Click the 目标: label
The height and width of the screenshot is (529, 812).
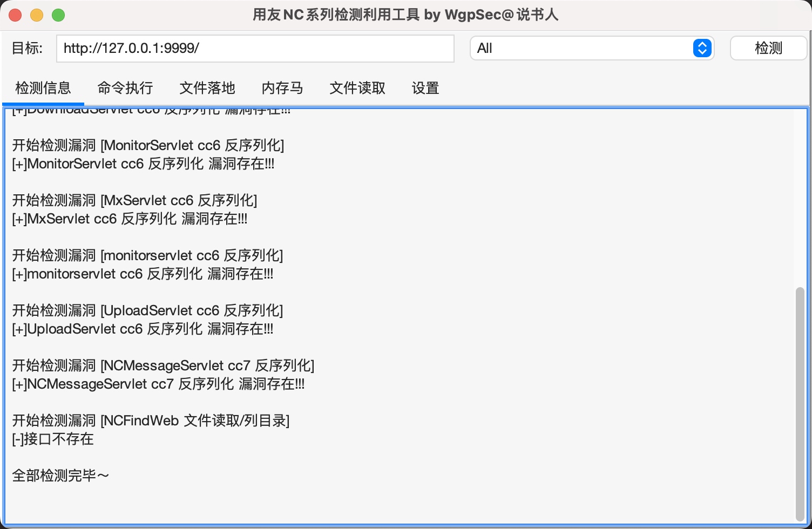click(x=27, y=48)
